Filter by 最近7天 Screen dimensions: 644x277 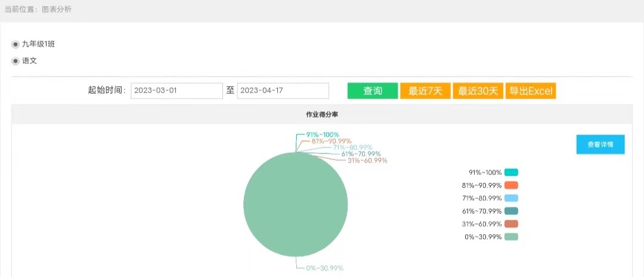point(425,91)
